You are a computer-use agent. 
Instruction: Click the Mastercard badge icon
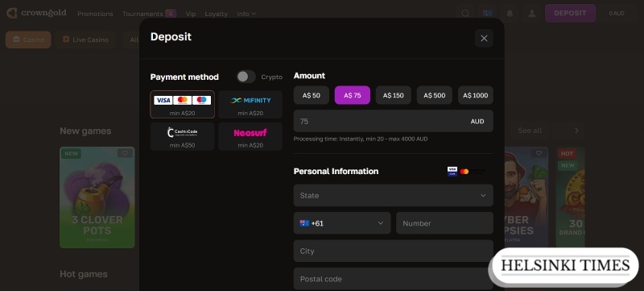tap(464, 172)
